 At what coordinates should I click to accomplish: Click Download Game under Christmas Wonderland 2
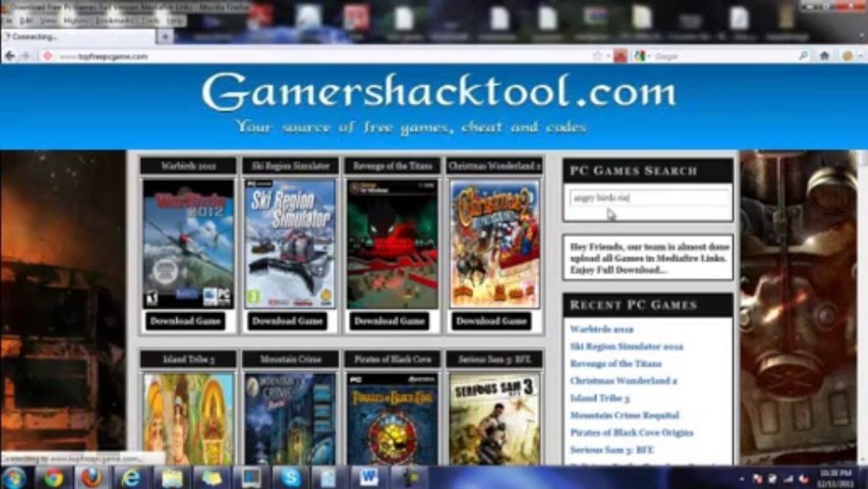(x=491, y=321)
